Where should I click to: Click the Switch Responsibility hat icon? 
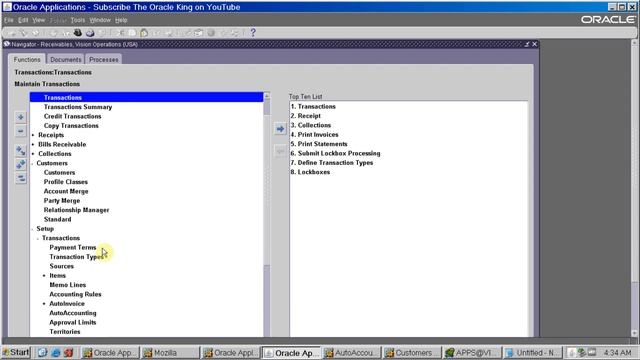[78, 33]
